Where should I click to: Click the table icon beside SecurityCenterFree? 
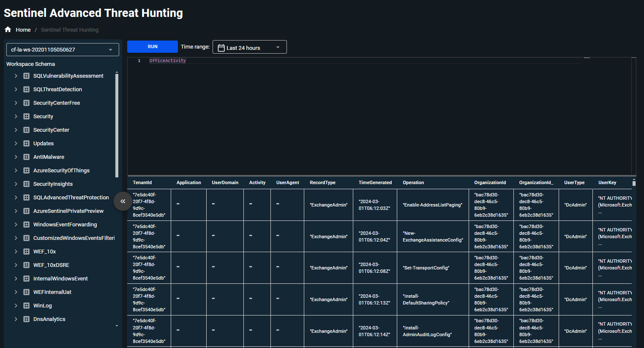coord(26,103)
